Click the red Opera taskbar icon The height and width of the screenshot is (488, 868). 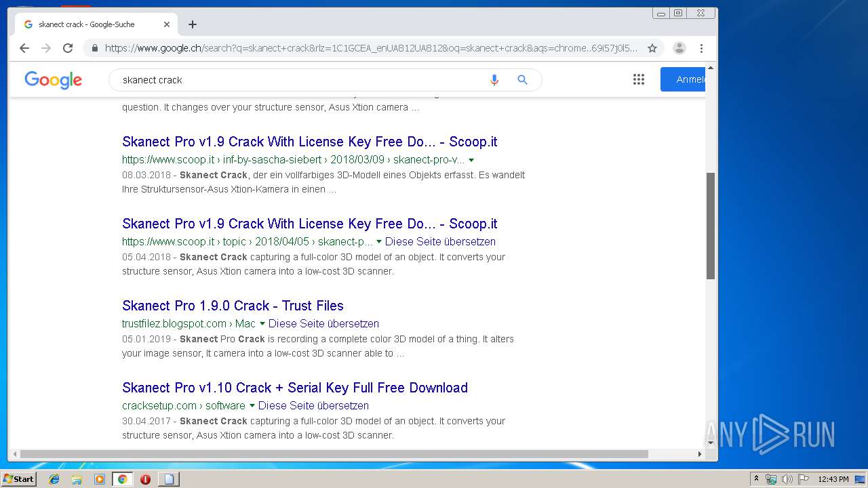pyautogui.click(x=145, y=479)
